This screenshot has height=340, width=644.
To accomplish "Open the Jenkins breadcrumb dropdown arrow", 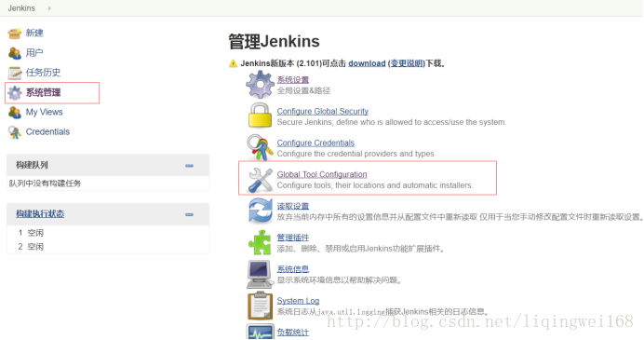I will tap(49, 7).
